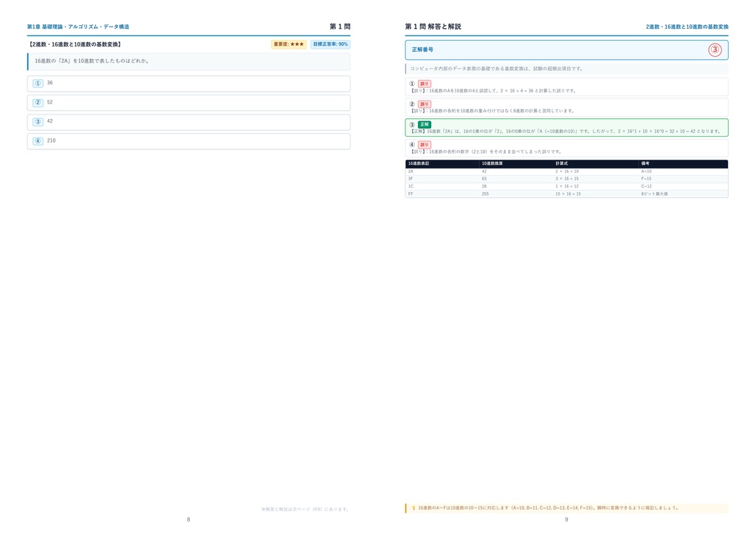756x535 pixels.
Task: Select the circled 1 icon beside answer 36
Action: pos(38,84)
